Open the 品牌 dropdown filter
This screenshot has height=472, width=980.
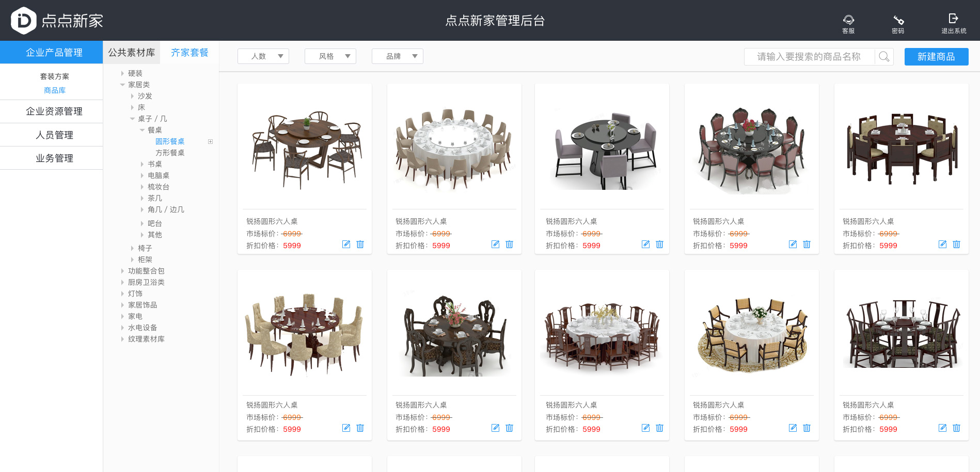pos(398,56)
